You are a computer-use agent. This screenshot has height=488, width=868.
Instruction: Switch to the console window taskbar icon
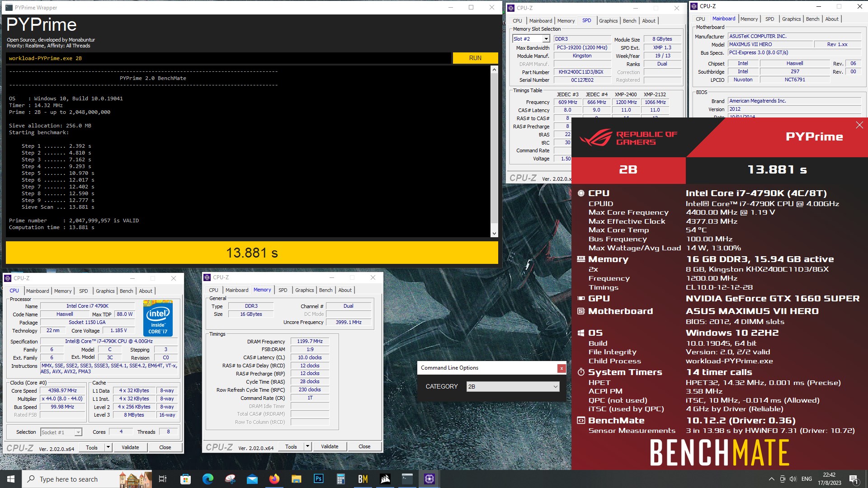[x=407, y=479]
